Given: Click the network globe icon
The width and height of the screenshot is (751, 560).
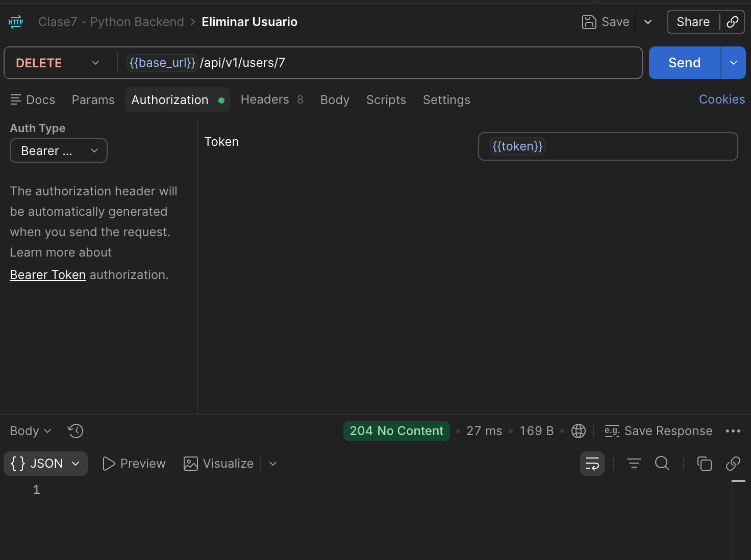Looking at the screenshot, I should (579, 431).
